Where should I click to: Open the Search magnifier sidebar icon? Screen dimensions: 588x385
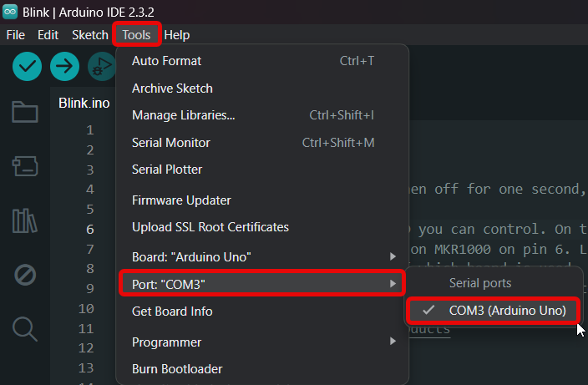25,329
